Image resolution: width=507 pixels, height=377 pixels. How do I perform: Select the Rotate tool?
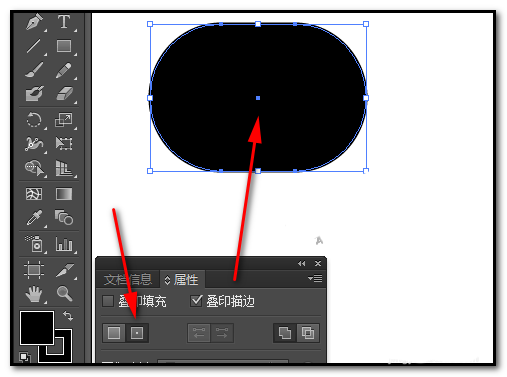point(34,120)
